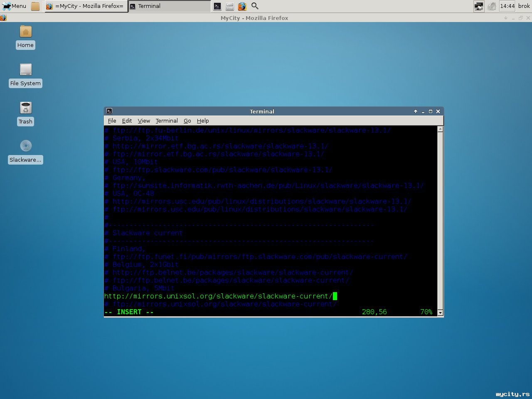The height and width of the screenshot is (399, 532).
Task: Open the Edit menu in Terminal
Action: click(127, 121)
